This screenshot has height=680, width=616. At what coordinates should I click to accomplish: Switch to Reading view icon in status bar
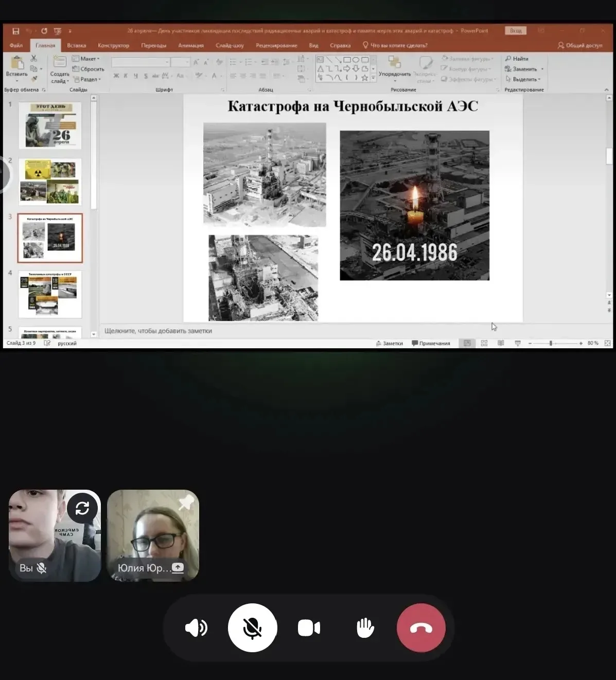(501, 343)
